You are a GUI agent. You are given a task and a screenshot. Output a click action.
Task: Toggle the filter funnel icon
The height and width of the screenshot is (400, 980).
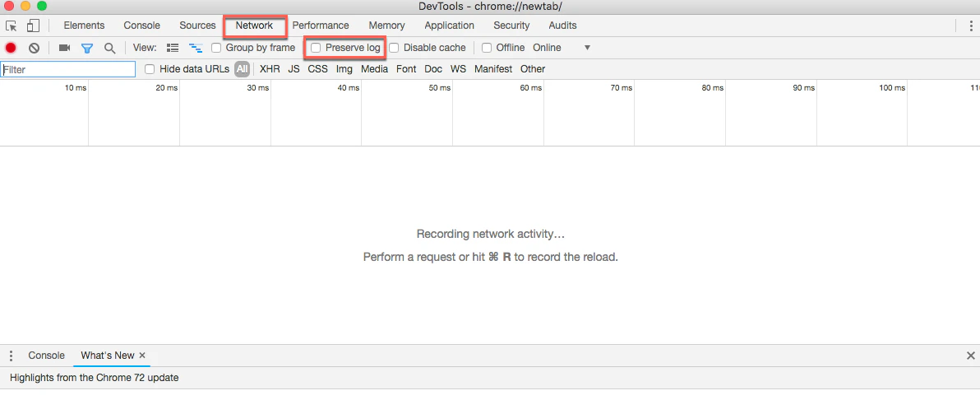click(87, 49)
